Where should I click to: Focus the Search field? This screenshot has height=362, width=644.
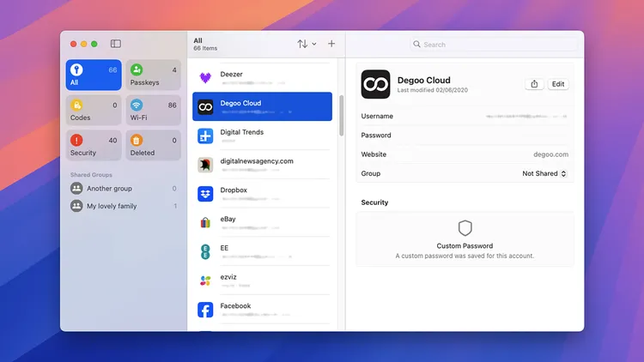tap(493, 45)
